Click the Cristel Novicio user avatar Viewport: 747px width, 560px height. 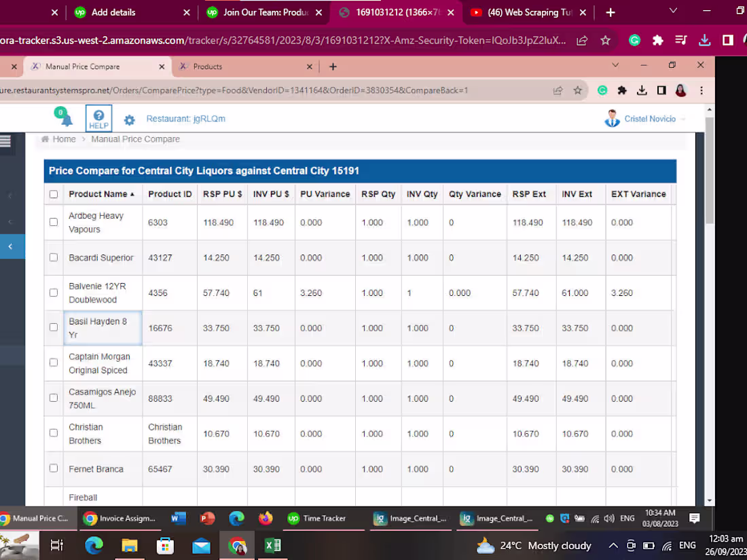(612, 119)
